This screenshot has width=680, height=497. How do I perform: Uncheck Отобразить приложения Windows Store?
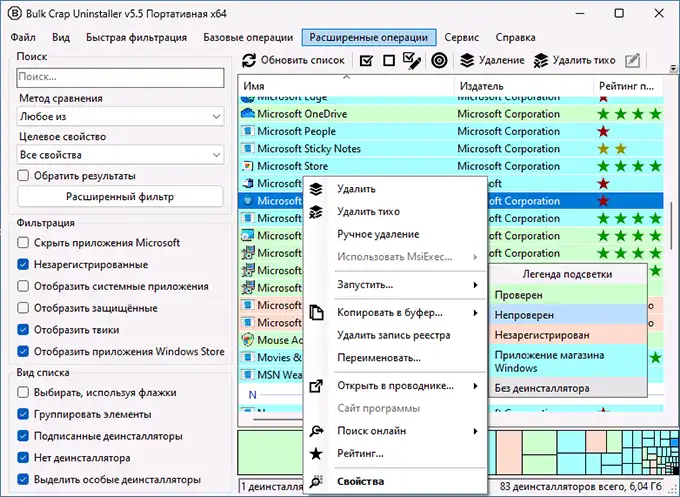coord(23,351)
